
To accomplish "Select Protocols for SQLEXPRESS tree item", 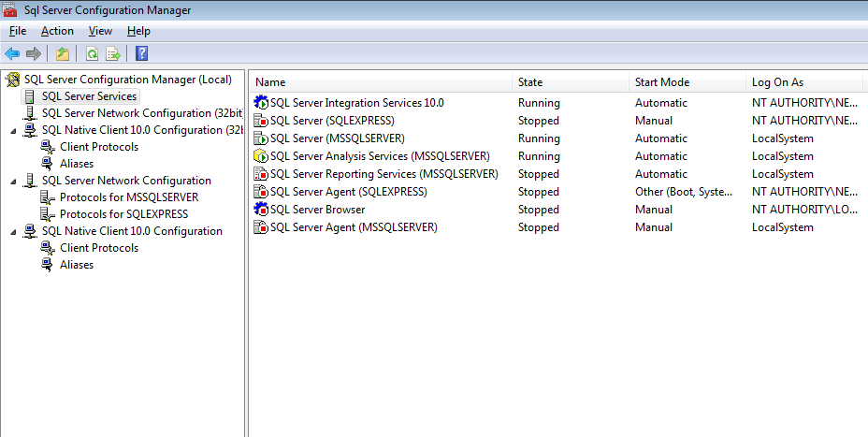I will click(124, 213).
